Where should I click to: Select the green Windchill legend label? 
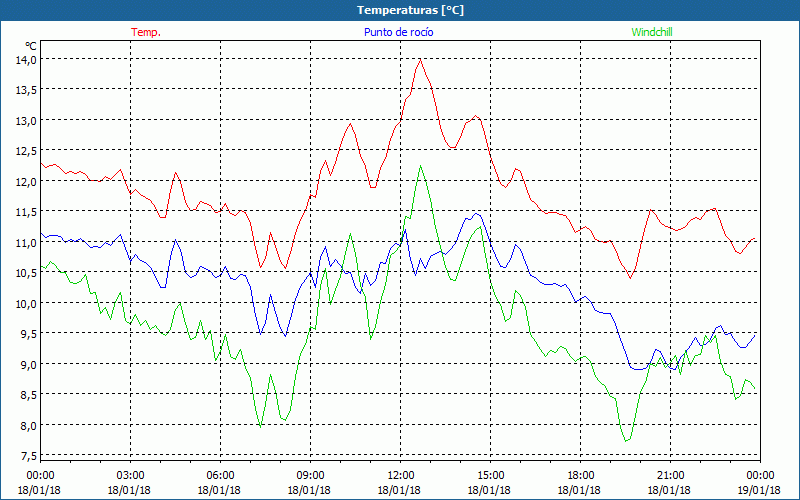pos(652,32)
